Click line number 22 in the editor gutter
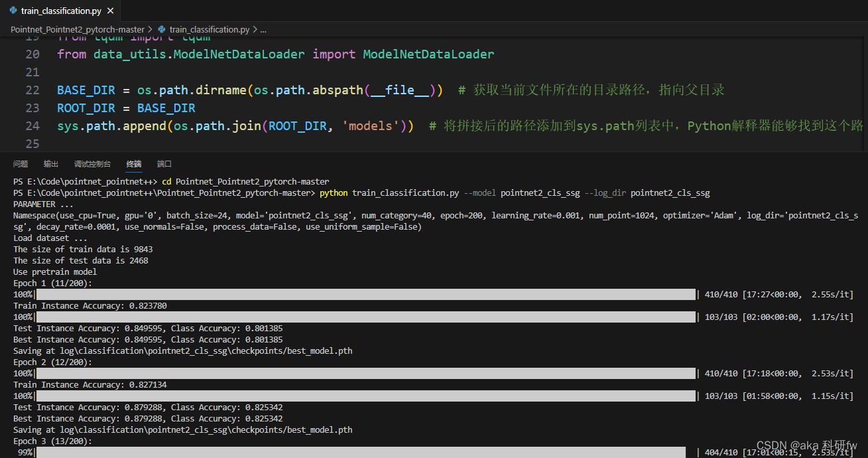The image size is (868, 458). pyautogui.click(x=32, y=90)
